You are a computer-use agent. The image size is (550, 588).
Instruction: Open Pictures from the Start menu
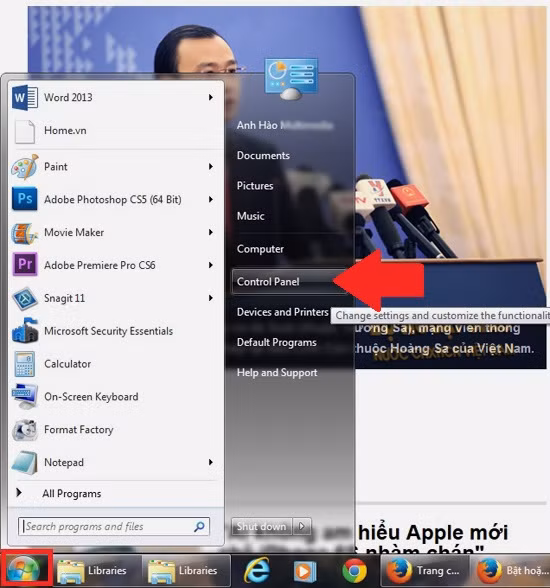pyautogui.click(x=255, y=186)
